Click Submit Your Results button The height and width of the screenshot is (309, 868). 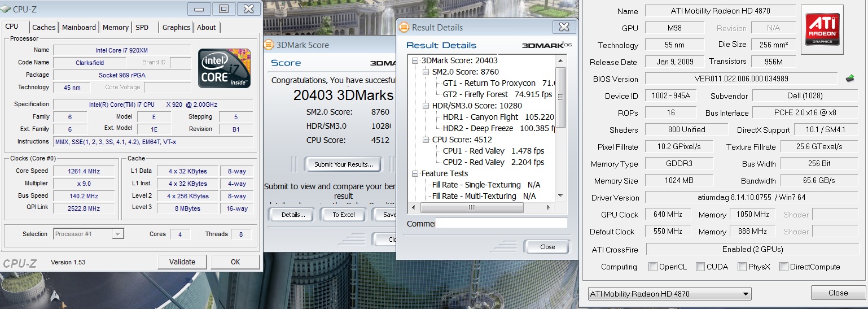(344, 164)
